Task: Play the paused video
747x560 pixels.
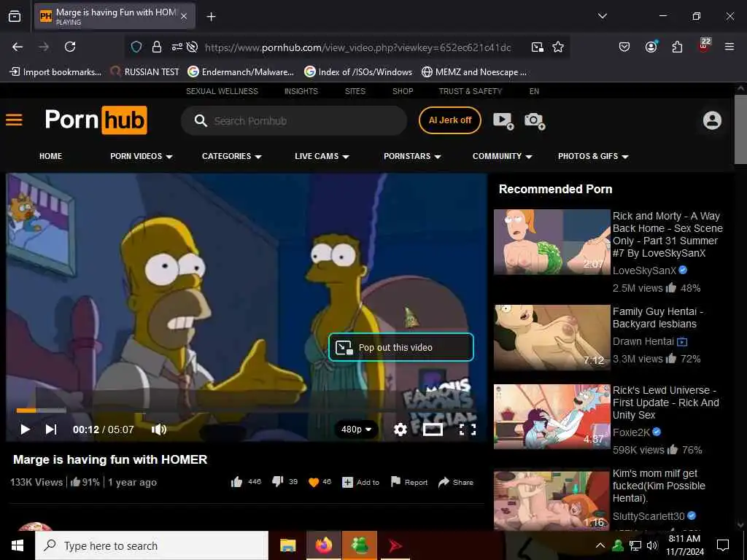Action: click(26, 429)
